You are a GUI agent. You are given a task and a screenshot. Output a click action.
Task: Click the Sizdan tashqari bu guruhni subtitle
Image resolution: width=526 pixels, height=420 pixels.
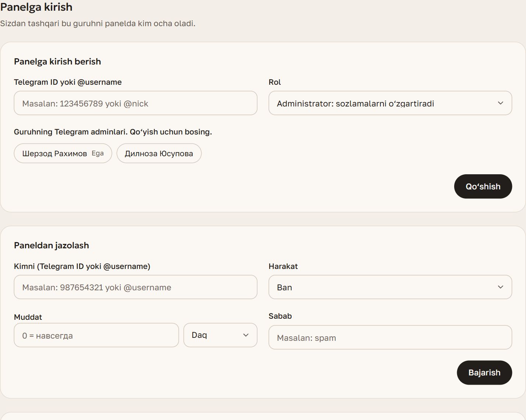pyautogui.click(x=98, y=24)
